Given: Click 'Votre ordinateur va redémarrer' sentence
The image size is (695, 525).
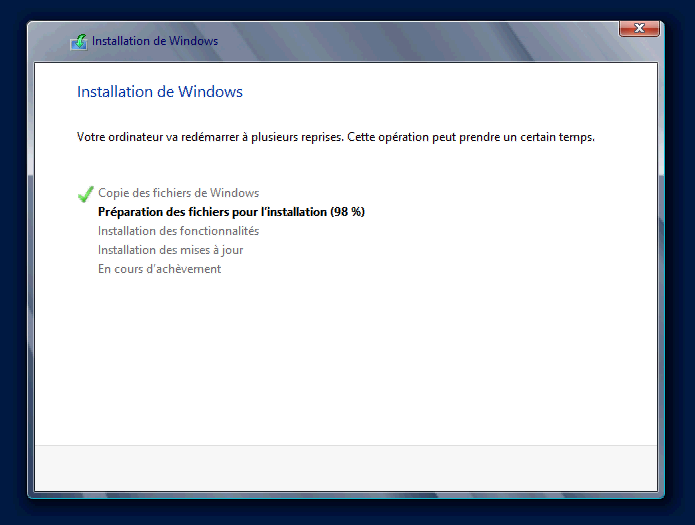Looking at the screenshot, I should tap(336, 137).
